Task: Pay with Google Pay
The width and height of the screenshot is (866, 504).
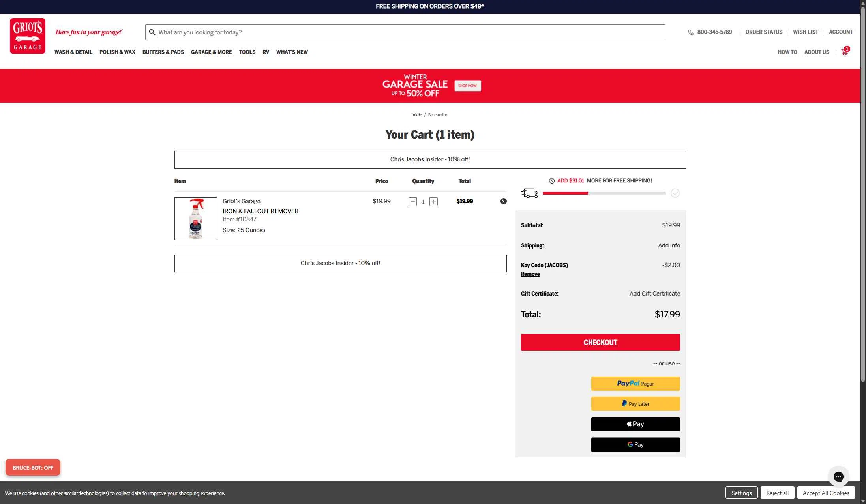Action: pyautogui.click(x=635, y=444)
